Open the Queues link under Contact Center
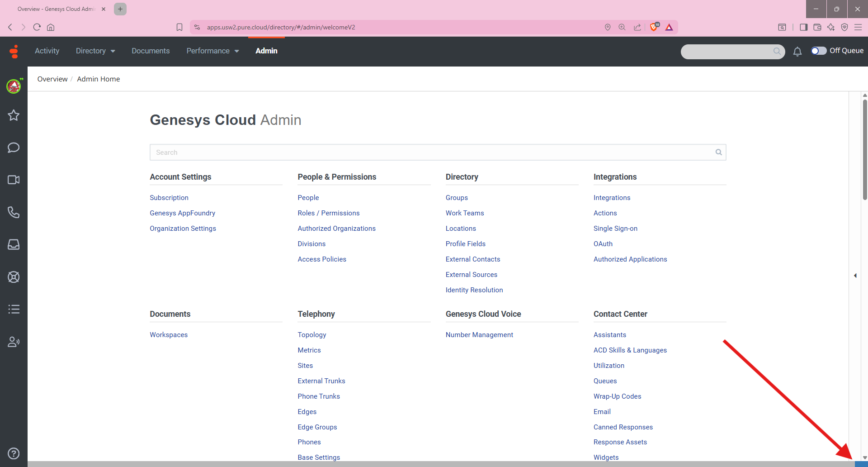 (605, 381)
